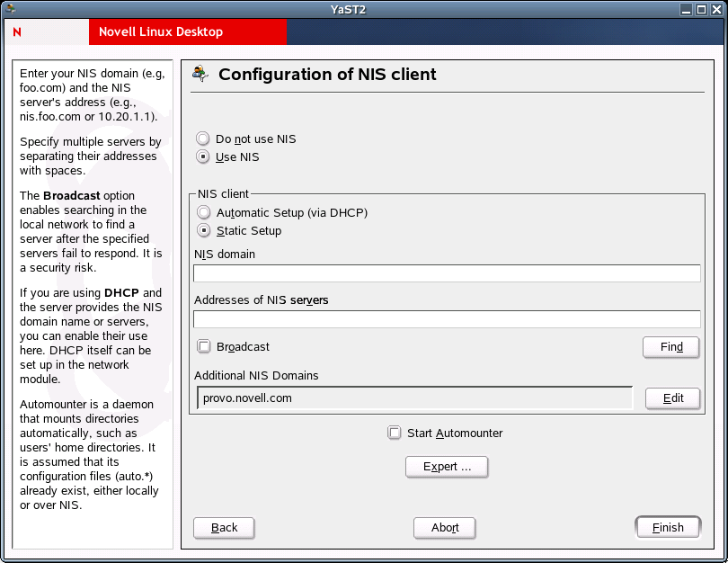Click the bold DHCP word in help text
This screenshot has height=563, width=728.
point(121,292)
